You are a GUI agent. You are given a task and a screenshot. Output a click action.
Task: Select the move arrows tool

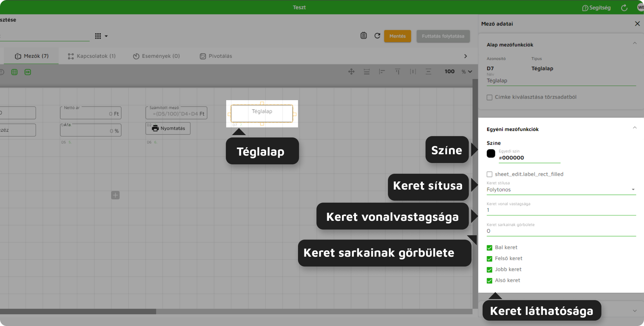(351, 72)
